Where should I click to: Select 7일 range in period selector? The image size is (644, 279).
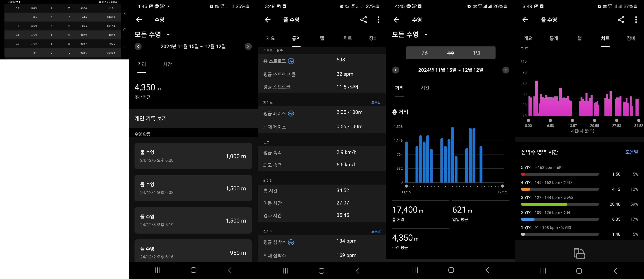425,53
